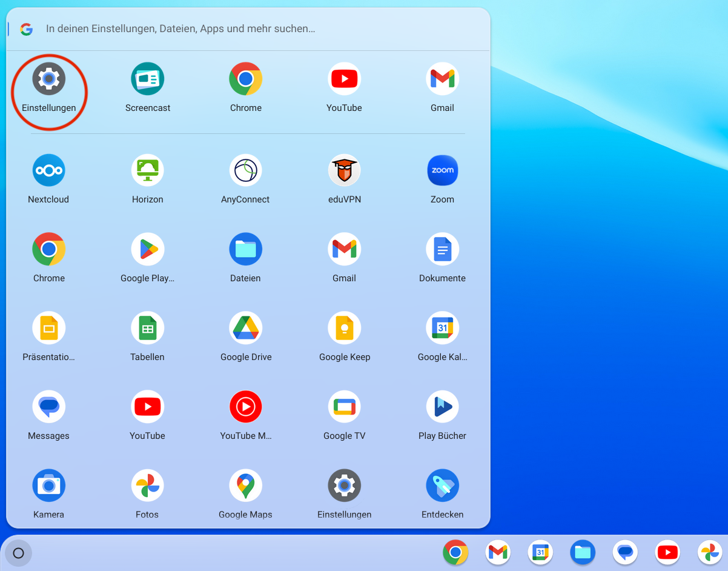Open Google Photos from the shelf
Viewport: 728px width, 571px height.
[x=710, y=552]
